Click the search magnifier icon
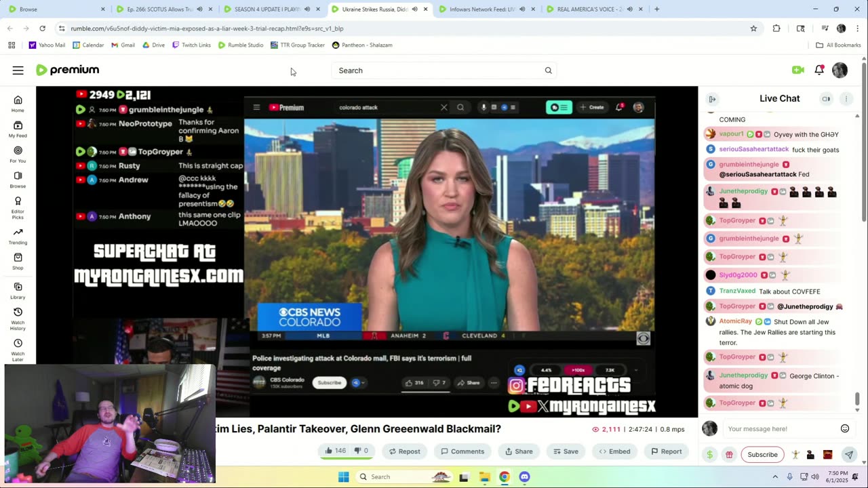Image resolution: width=868 pixels, height=488 pixels. coord(548,70)
